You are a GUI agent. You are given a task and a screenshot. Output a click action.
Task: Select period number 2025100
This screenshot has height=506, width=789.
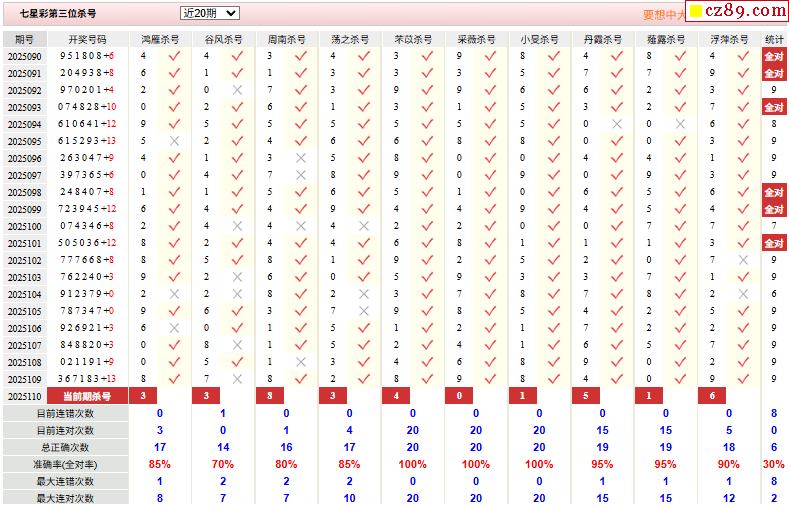point(25,226)
